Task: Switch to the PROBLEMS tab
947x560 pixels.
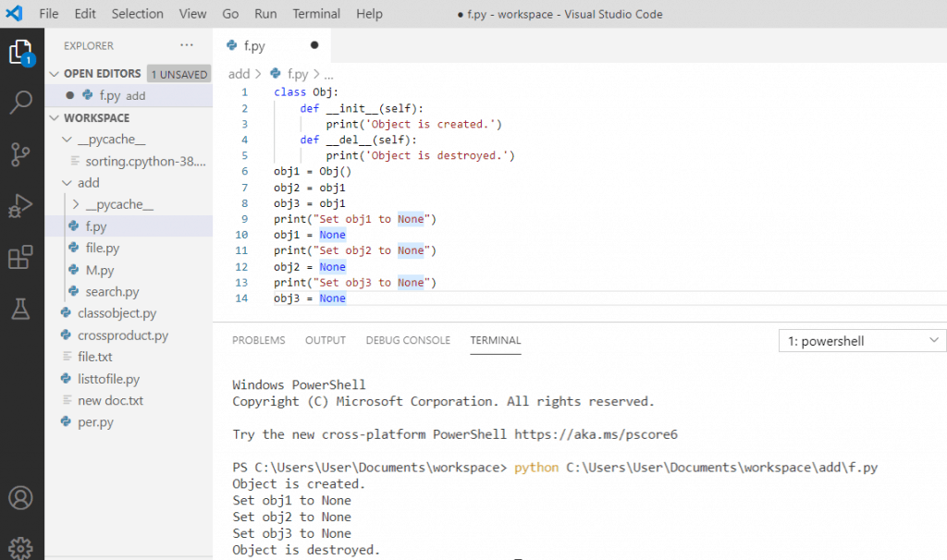Action: pos(258,340)
